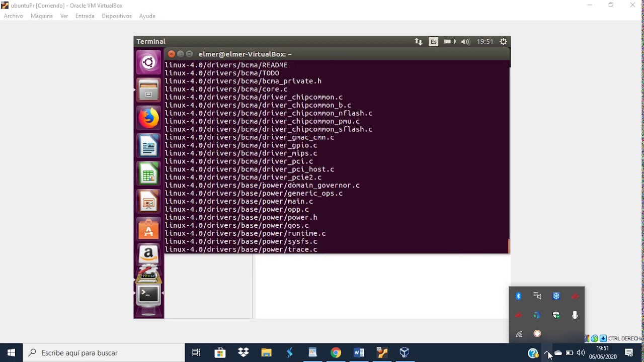Open LibreOffice Impress in launcher
This screenshot has height=362, width=644.
pos(148,202)
